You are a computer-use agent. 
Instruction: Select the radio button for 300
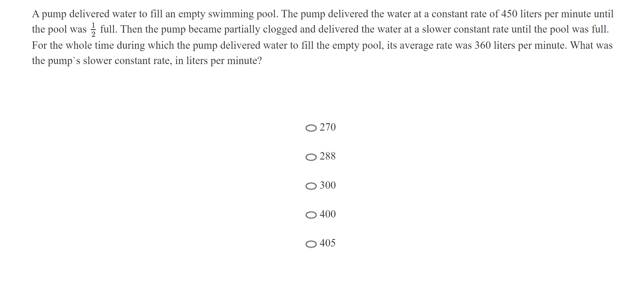pyautogui.click(x=312, y=186)
